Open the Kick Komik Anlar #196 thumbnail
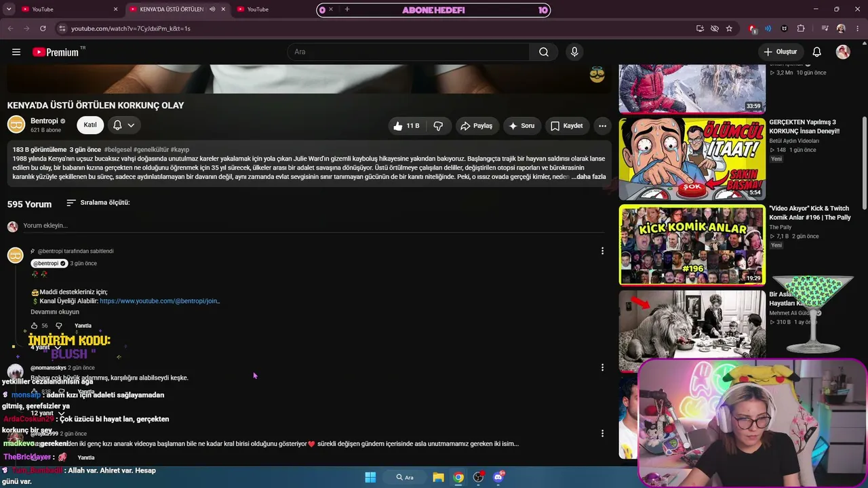This screenshot has width=868, height=488. (x=692, y=245)
